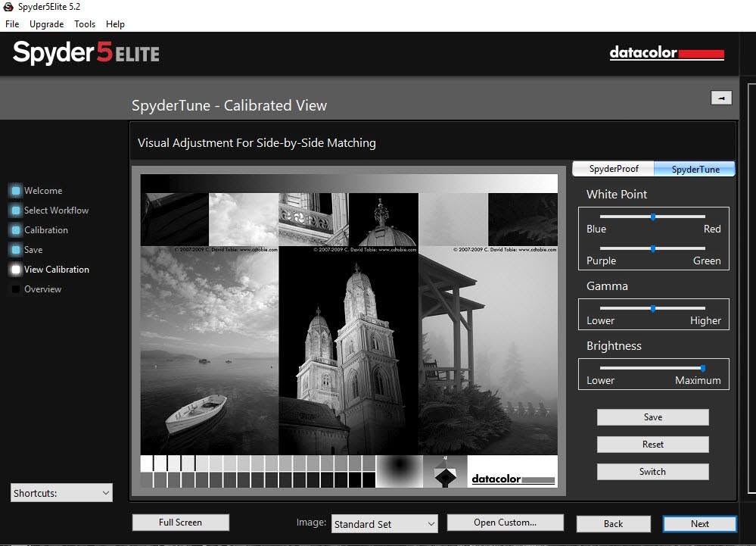
Task: Open the Tools menu
Action: tap(84, 24)
